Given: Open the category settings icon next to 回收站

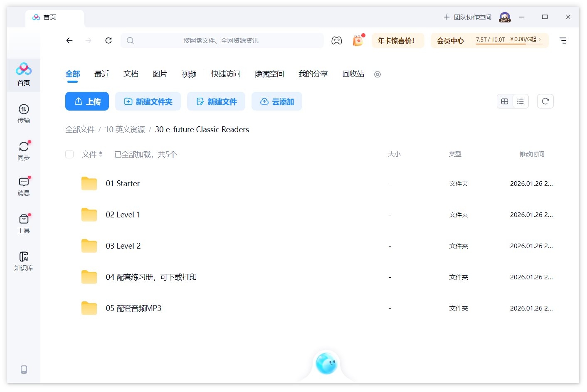Looking at the screenshot, I should pyautogui.click(x=377, y=74).
